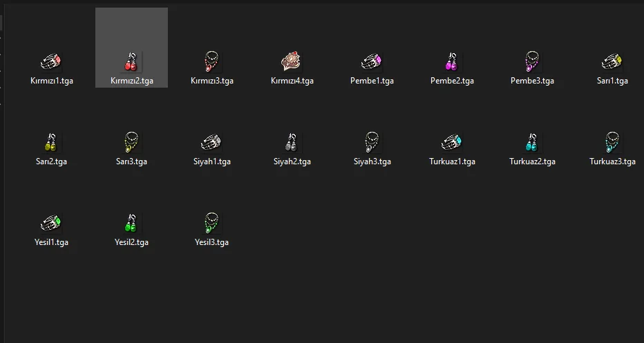Select the Kırmızı3.tga red necklace file

[211, 62]
